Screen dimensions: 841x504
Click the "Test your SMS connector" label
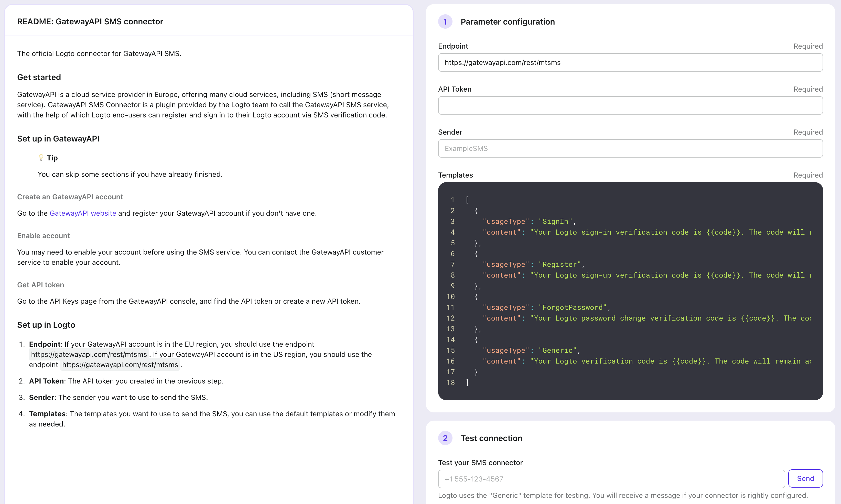click(x=480, y=463)
